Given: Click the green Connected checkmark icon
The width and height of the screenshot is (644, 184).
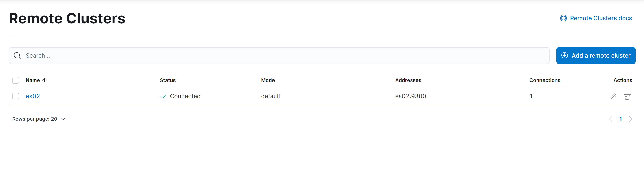Looking at the screenshot, I should tap(163, 97).
